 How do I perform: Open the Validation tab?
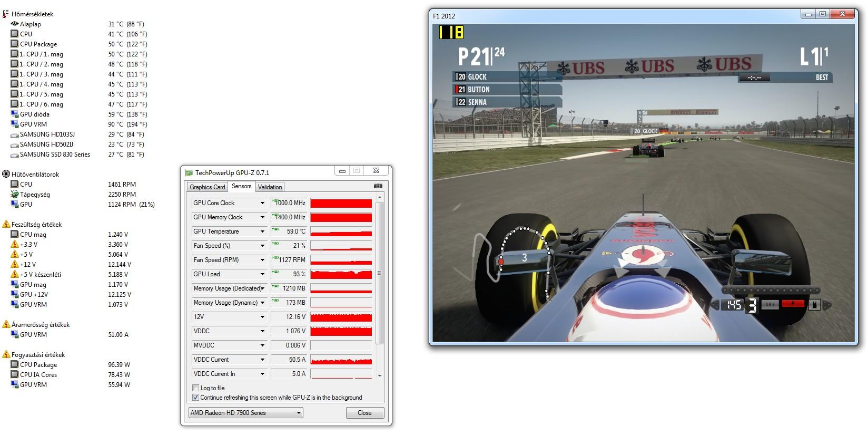point(270,187)
